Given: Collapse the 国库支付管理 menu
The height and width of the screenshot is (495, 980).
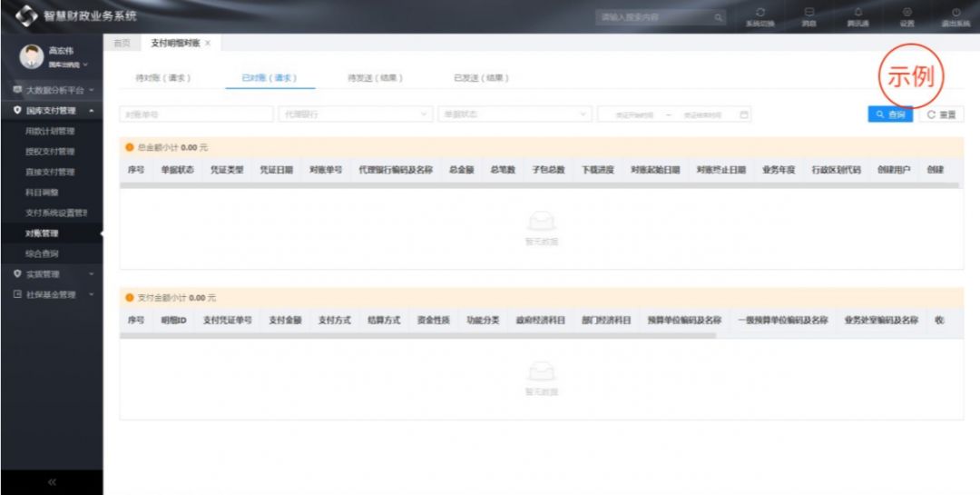Looking at the screenshot, I should pos(92,111).
